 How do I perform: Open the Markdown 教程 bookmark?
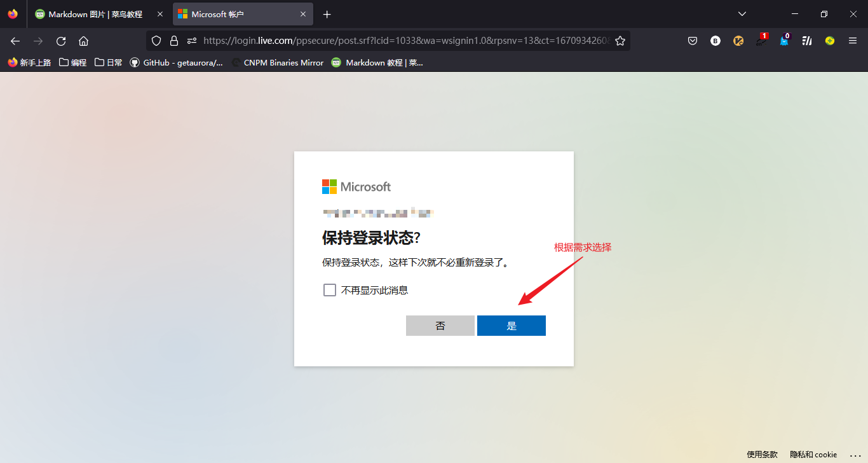tap(377, 62)
